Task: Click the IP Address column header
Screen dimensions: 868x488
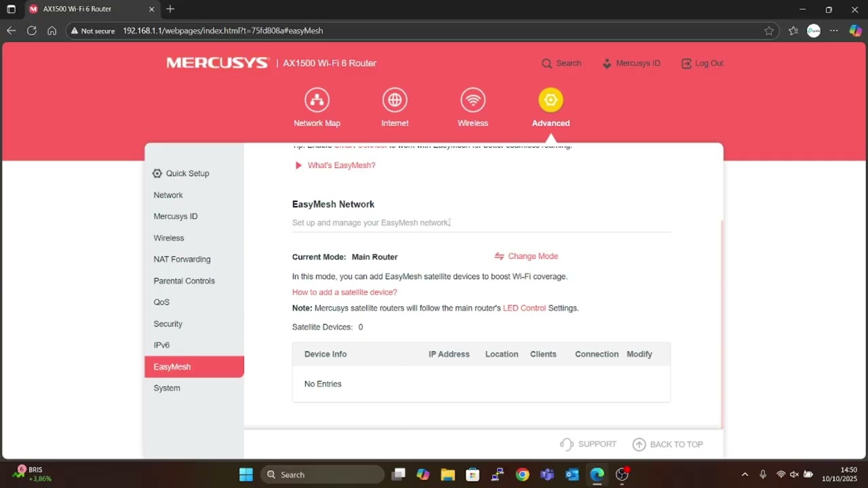Action: pos(449,354)
